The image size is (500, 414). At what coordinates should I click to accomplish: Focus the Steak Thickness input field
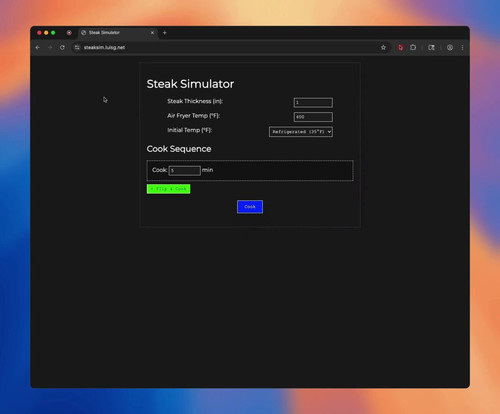click(x=313, y=103)
